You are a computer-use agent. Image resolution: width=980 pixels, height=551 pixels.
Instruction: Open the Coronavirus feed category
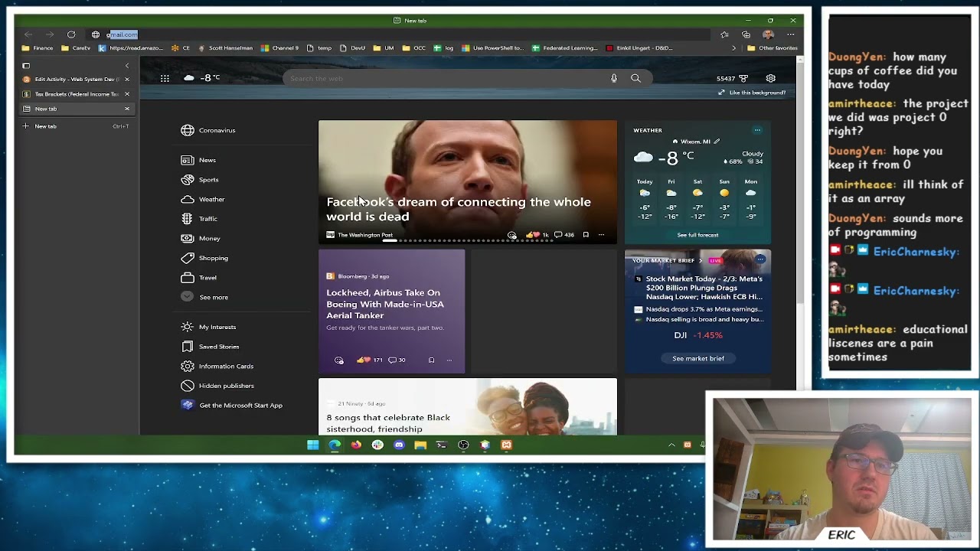(x=208, y=130)
